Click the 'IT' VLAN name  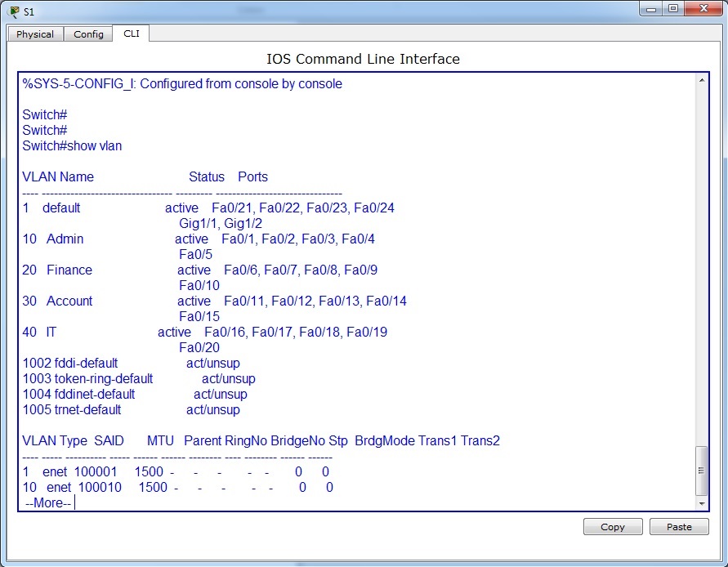pyautogui.click(x=51, y=332)
